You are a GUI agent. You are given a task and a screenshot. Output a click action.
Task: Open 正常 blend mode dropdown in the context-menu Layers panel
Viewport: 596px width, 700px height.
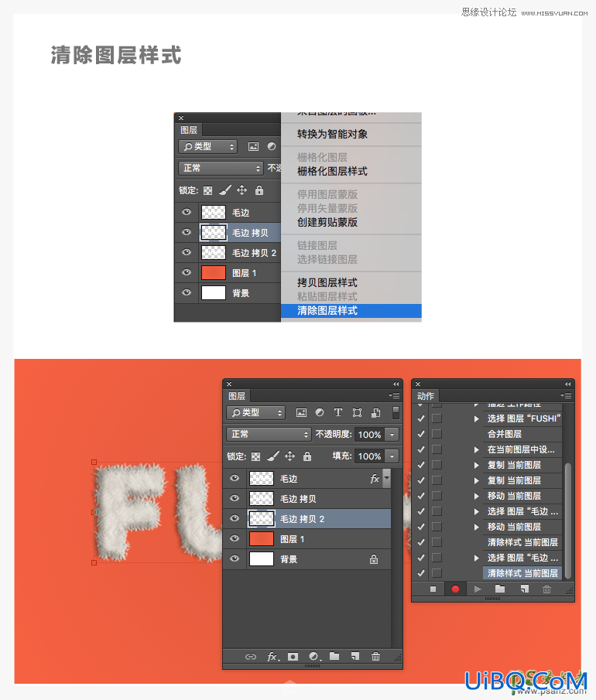[x=221, y=169]
